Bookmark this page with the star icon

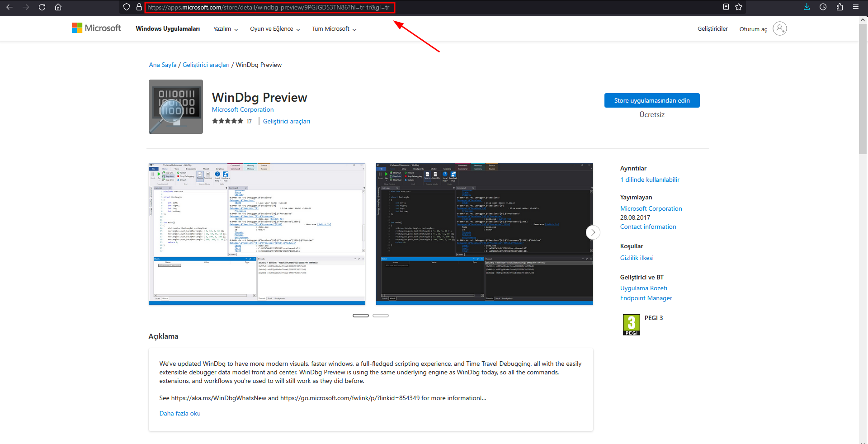pos(739,7)
